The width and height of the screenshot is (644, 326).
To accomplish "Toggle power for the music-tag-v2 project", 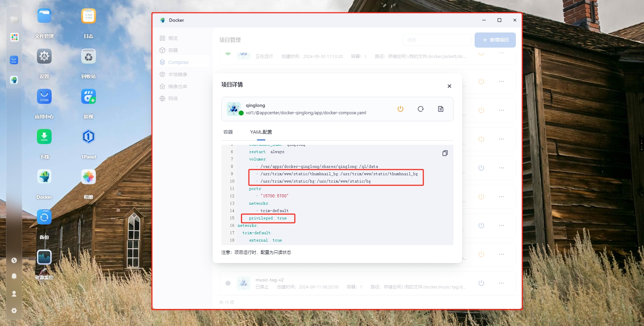I will coord(481,283).
